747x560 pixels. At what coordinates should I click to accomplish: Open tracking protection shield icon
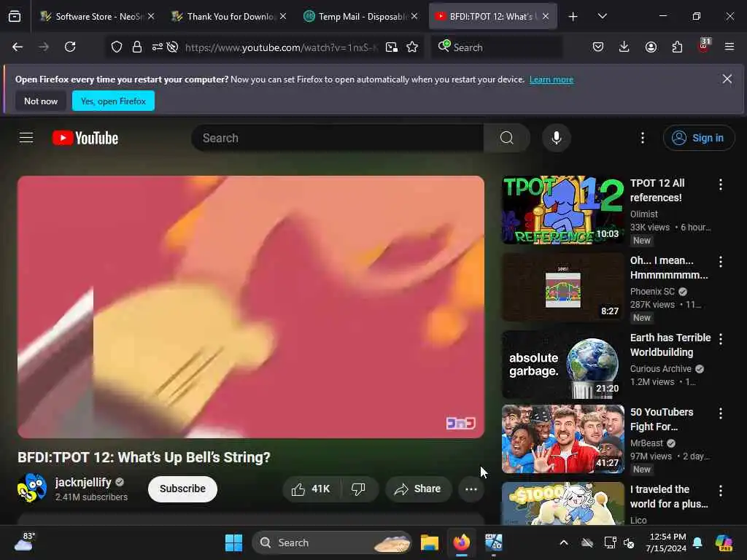[x=117, y=47]
